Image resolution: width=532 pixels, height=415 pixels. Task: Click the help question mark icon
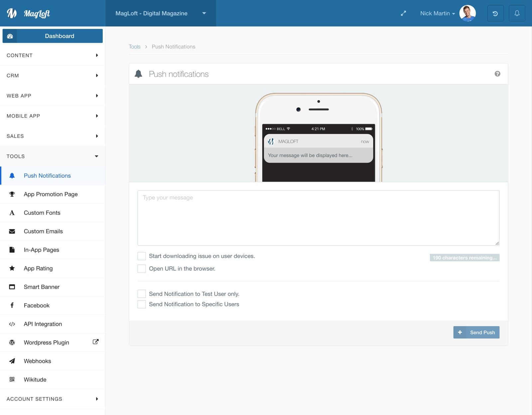click(x=497, y=74)
